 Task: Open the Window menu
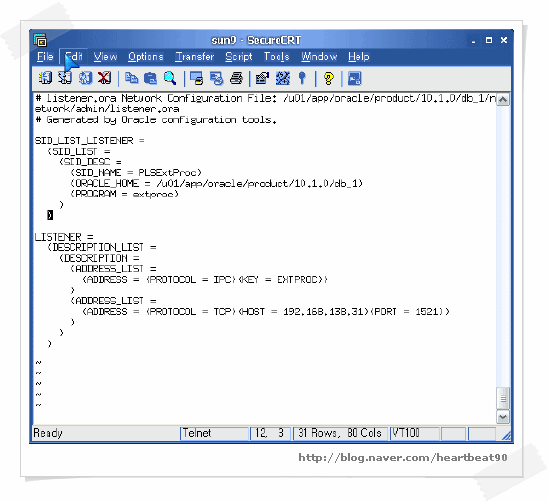click(x=319, y=57)
